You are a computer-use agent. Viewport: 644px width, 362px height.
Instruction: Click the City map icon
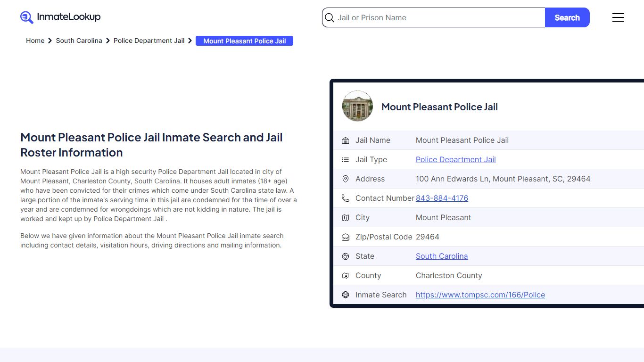pos(346,218)
